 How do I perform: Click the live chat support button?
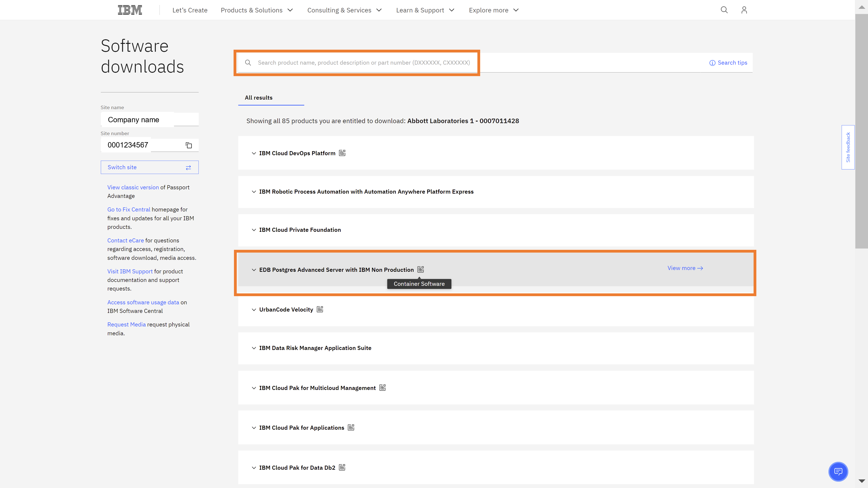(838, 471)
